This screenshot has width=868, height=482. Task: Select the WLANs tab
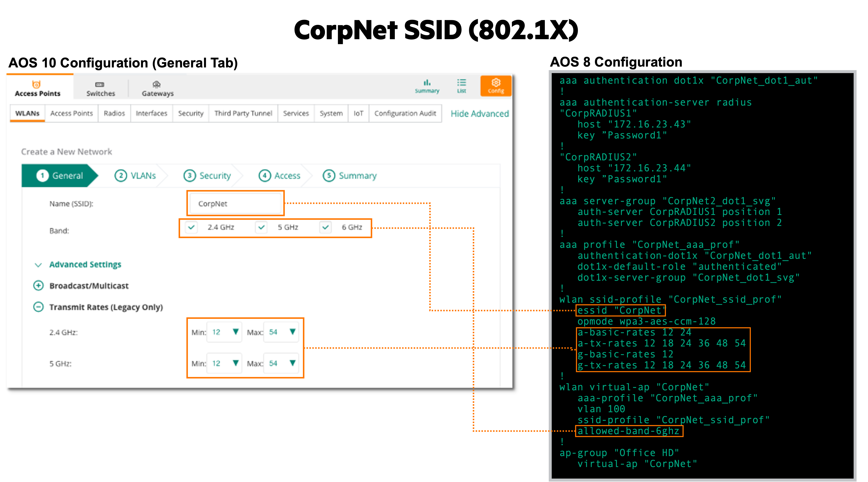pos(28,113)
